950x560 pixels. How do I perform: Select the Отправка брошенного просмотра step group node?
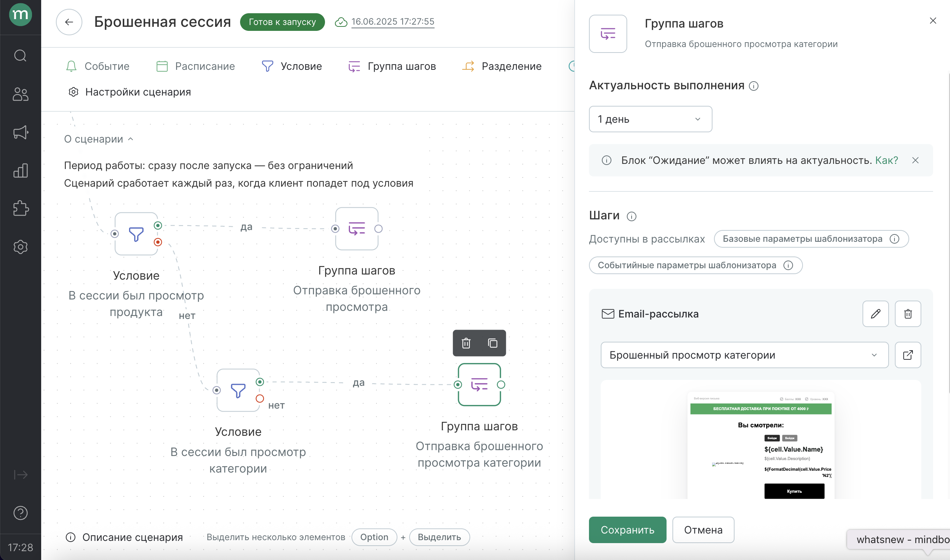[x=357, y=229]
